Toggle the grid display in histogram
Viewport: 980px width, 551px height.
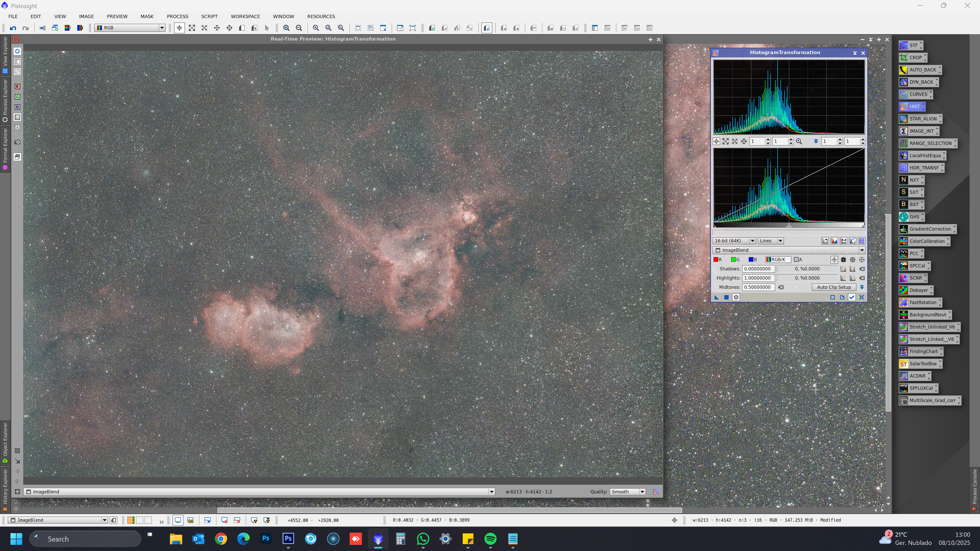[862, 241]
